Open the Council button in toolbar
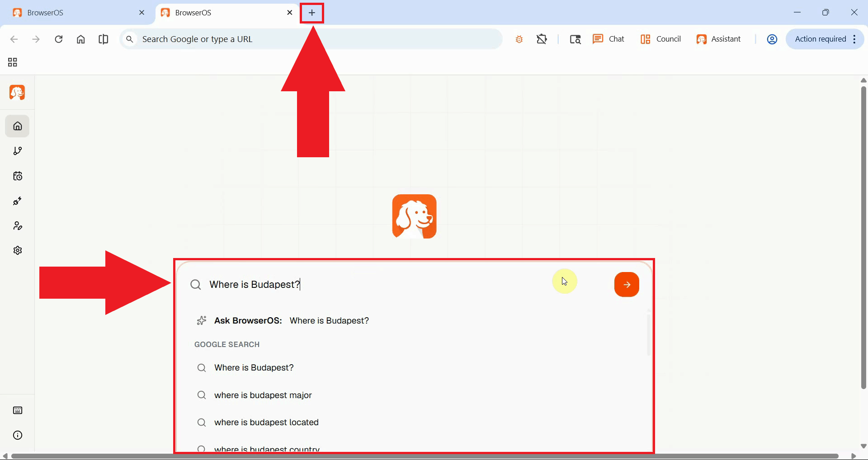 (660, 39)
